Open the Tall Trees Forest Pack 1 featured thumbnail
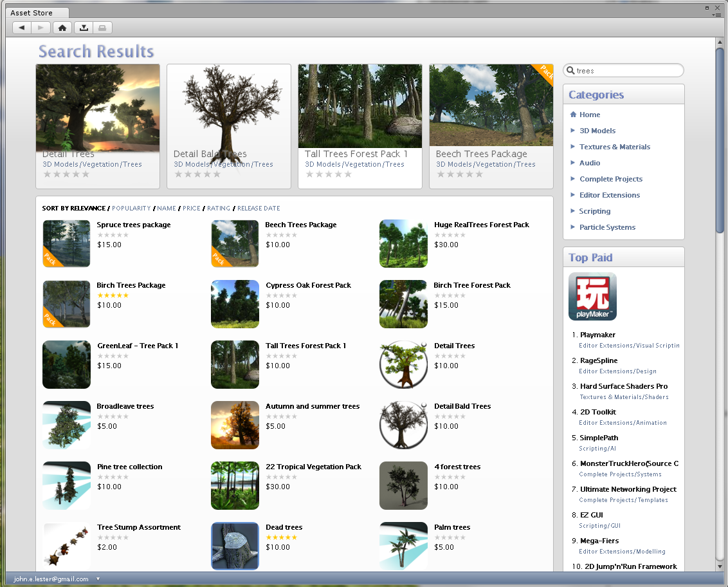This screenshot has width=728, height=587. pos(359,106)
